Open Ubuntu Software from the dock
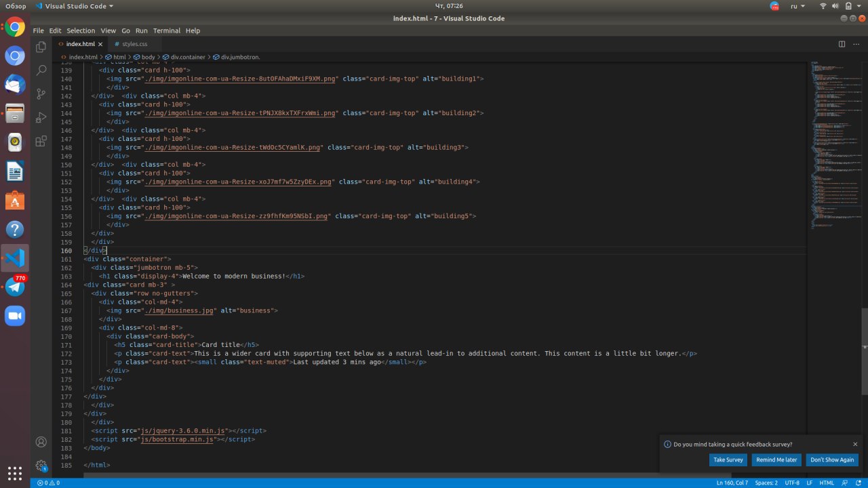 pyautogui.click(x=15, y=201)
